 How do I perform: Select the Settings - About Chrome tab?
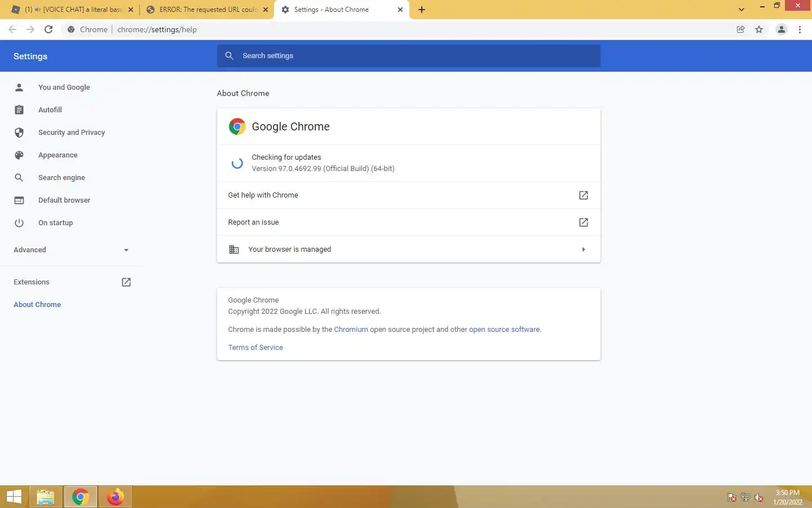click(342, 10)
